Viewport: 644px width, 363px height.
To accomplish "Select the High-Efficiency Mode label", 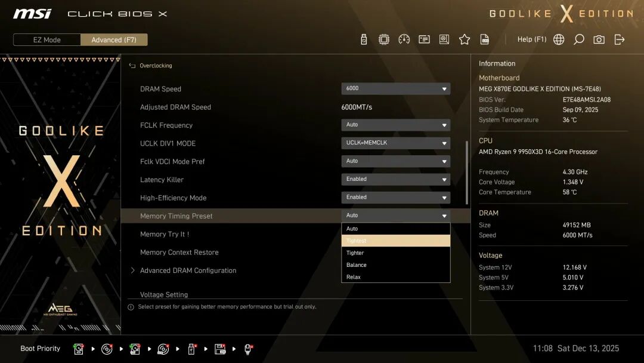I will point(173,198).
